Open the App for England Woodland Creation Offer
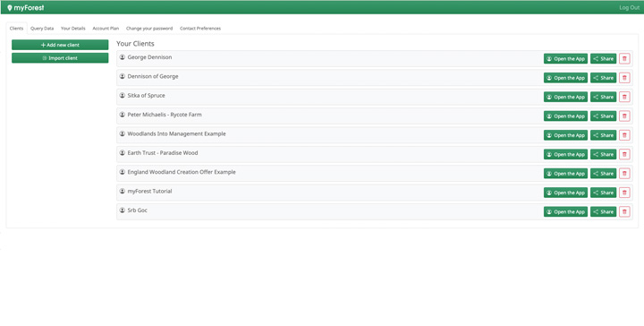Viewport: 644px width, 326px height. (565, 174)
